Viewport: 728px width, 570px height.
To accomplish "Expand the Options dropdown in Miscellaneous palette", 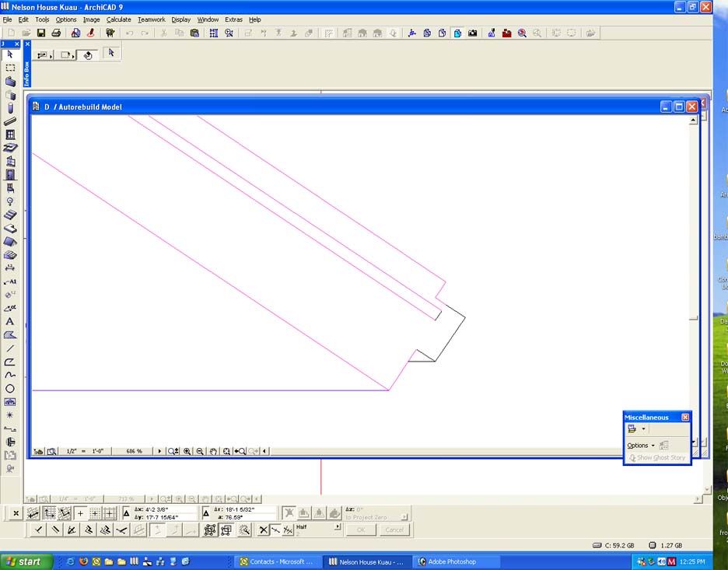I will click(641, 446).
